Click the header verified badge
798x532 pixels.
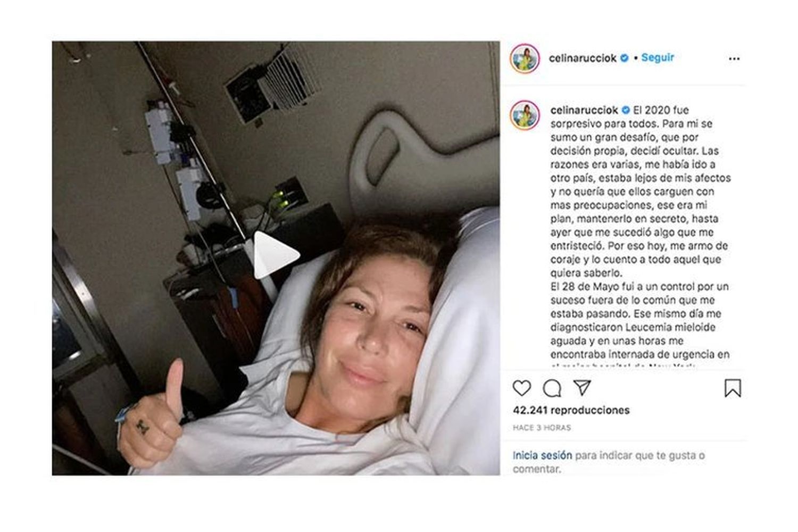[625, 58]
